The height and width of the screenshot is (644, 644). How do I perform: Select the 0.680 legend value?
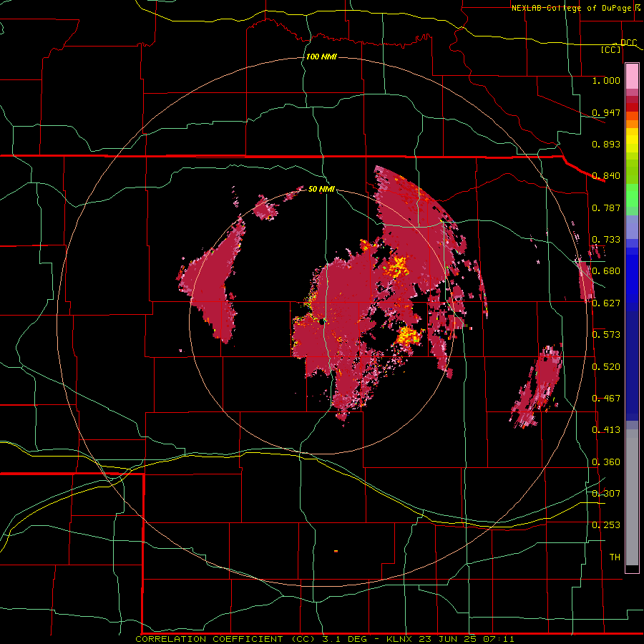606,271
